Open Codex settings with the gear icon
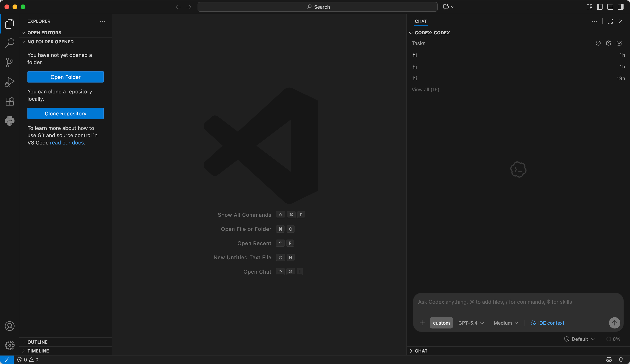 (608, 43)
